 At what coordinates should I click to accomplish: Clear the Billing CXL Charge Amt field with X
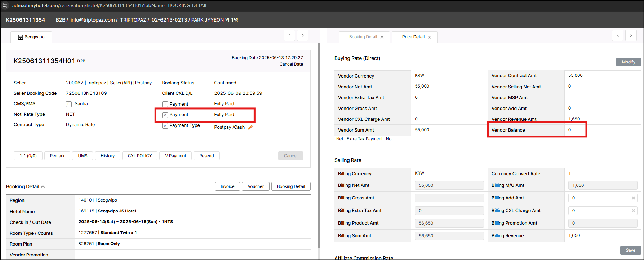(633, 211)
